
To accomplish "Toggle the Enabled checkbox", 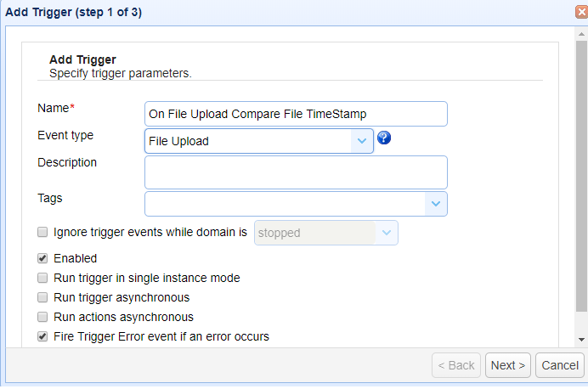I will [42, 258].
